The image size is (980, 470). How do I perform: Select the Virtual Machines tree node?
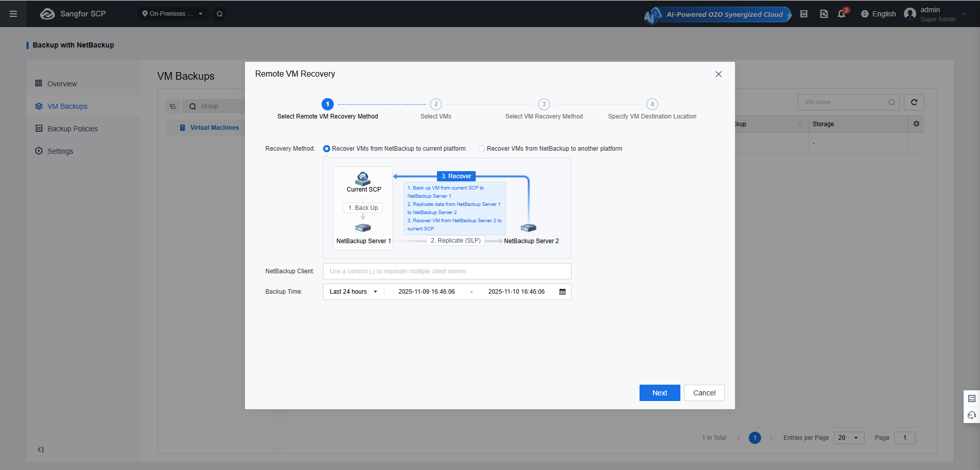[x=214, y=128]
